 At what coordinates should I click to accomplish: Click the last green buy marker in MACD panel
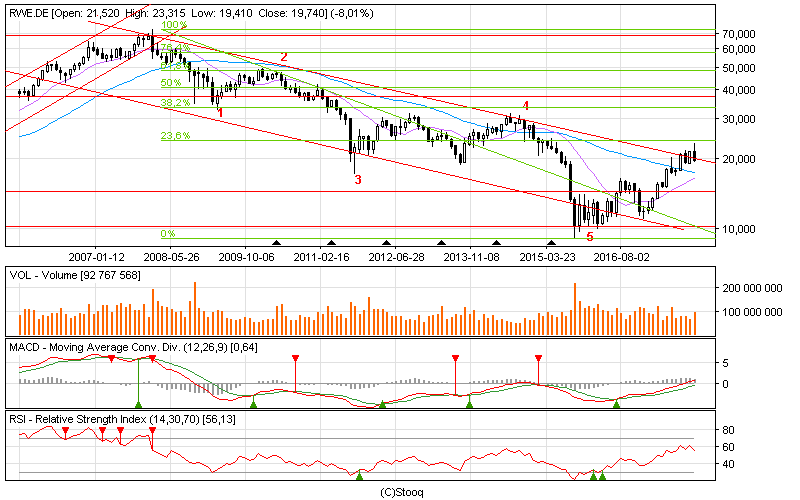tap(616, 404)
